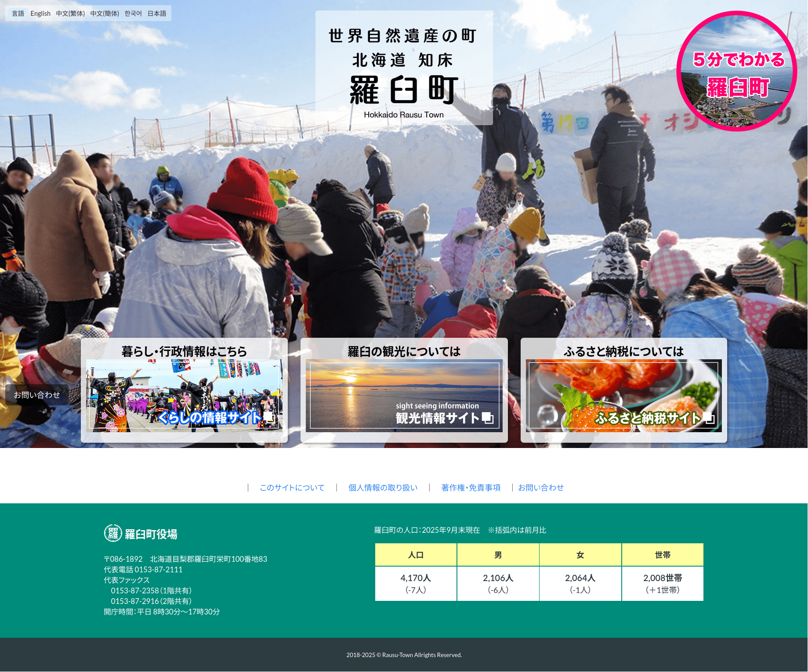The image size is (808, 672).
Task: Click the 暮らし・行政情報はこちら heading
Action: 184,351
